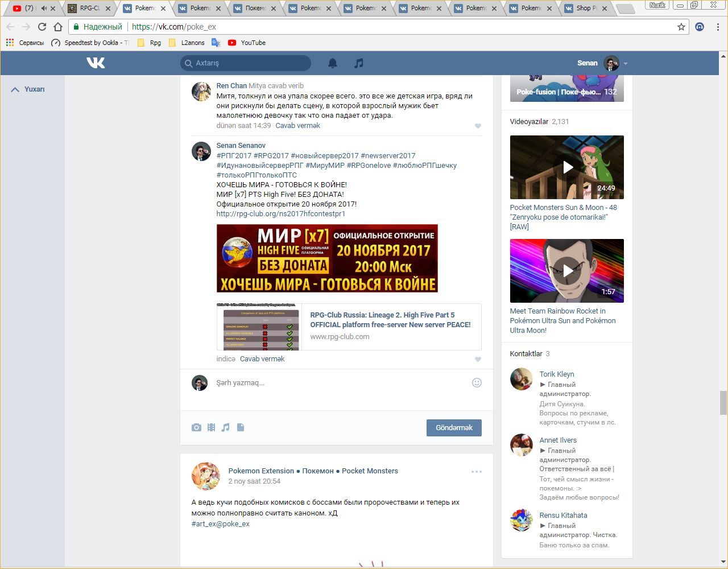Open the Сервисы apps grid bookmark

point(24,43)
